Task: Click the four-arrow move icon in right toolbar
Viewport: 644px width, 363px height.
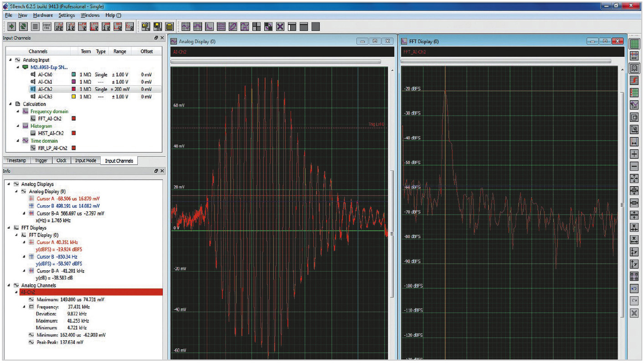Action: click(634, 179)
